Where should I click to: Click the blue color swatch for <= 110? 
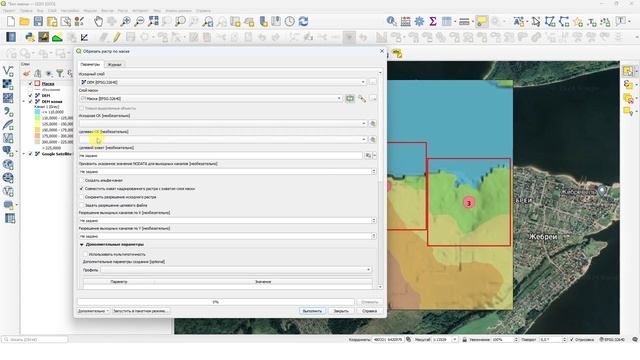[37, 112]
